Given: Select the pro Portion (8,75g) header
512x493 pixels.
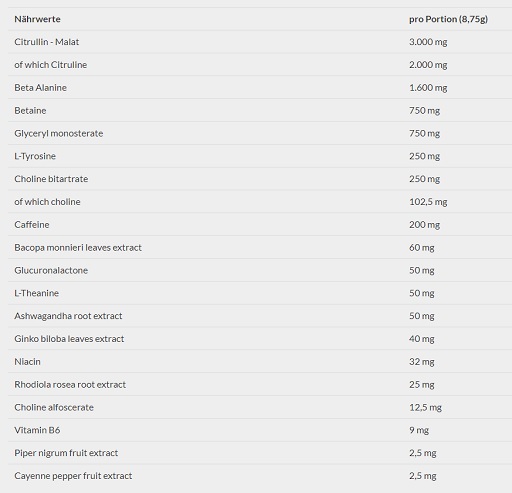Looking at the screenshot, I should click(448, 19).
